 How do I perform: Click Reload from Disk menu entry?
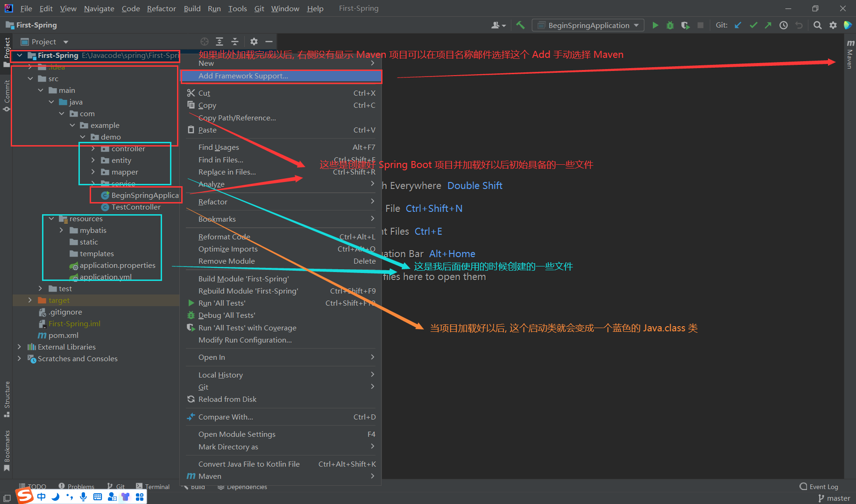coord(281,399)
